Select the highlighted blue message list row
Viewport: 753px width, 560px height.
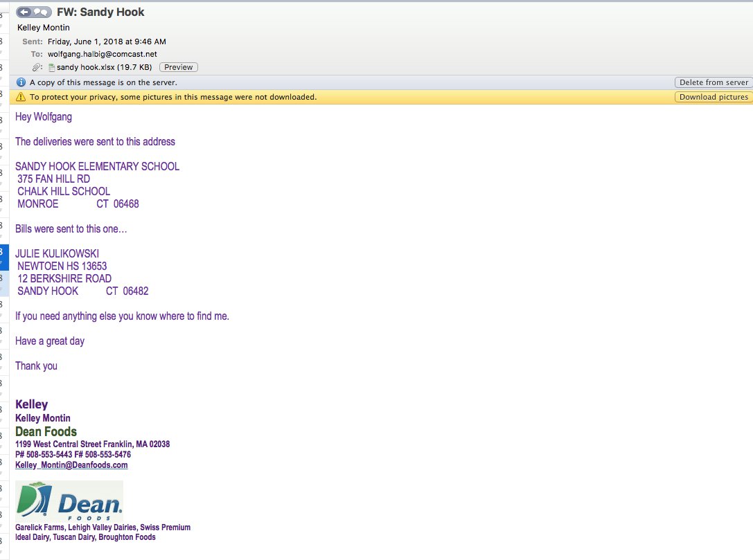pyautogui.click(x=4, y=257)
